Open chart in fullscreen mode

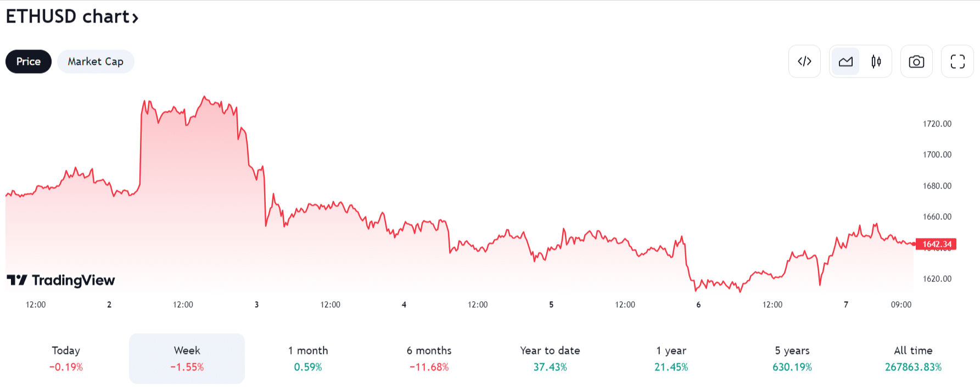[x=957, y=62]
